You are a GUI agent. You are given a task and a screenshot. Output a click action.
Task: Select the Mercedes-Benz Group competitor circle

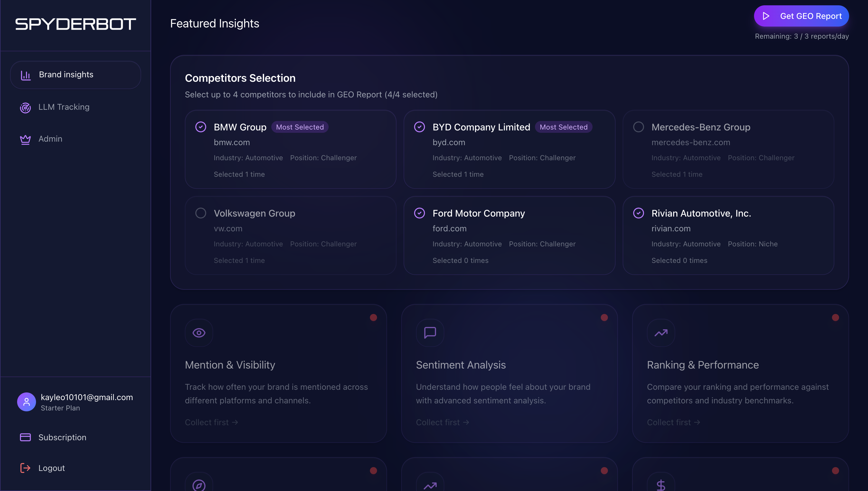click(638, 127)
